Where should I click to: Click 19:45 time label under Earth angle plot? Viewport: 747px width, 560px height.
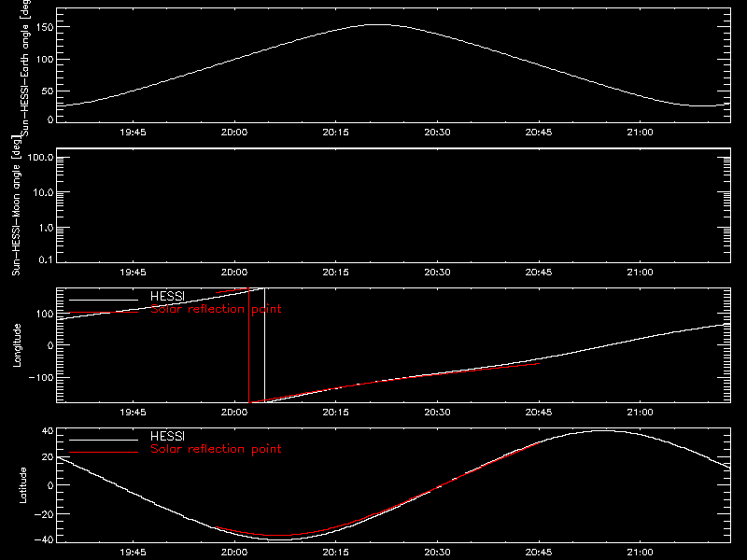tap(133, 132)
